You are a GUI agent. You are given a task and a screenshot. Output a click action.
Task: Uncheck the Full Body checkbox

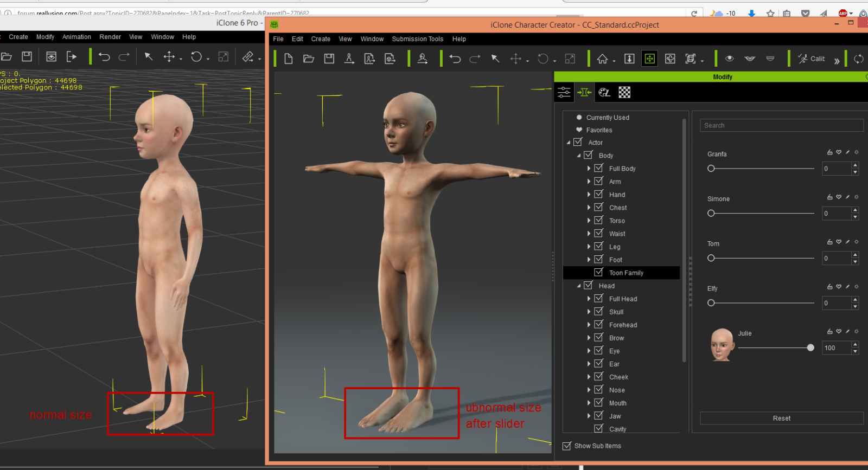pos(599,168)
